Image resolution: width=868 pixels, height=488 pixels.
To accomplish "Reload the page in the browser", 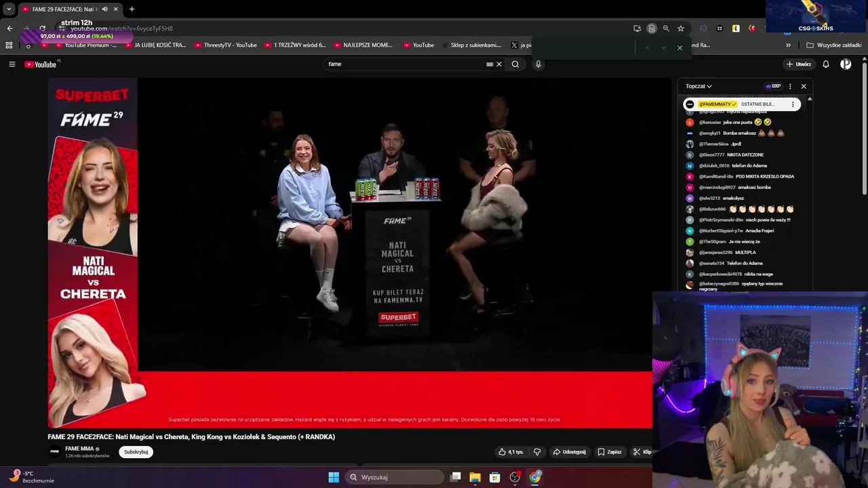I will pos(42,28).
